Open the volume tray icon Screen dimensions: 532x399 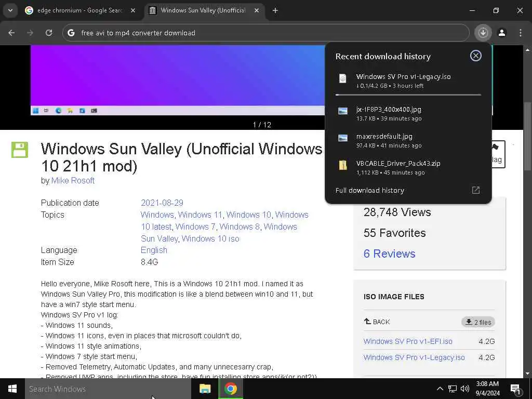point(465,389)
